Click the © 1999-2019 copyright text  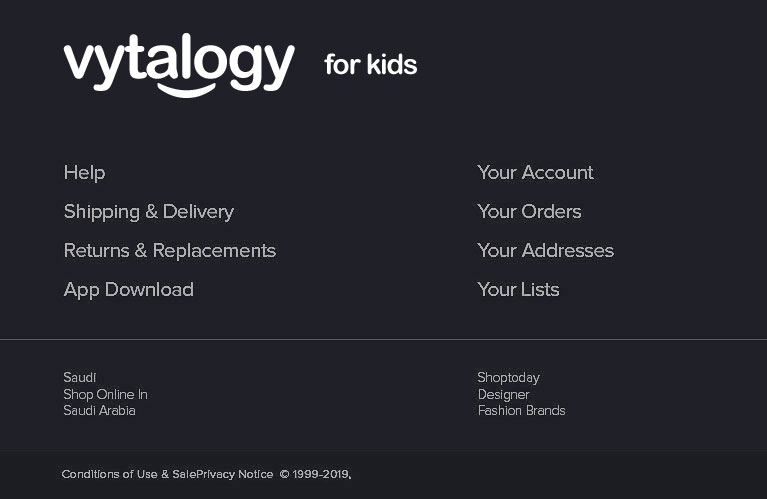pos(315,474)
